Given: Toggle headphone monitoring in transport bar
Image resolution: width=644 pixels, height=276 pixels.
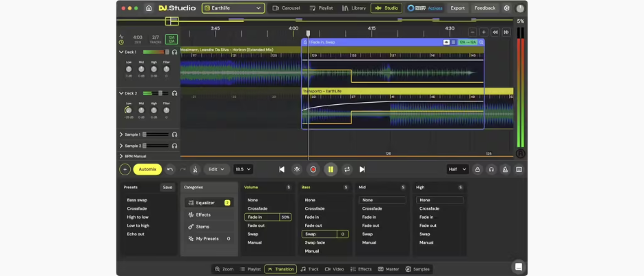Looking at the screenshot, I should (491, 169).
